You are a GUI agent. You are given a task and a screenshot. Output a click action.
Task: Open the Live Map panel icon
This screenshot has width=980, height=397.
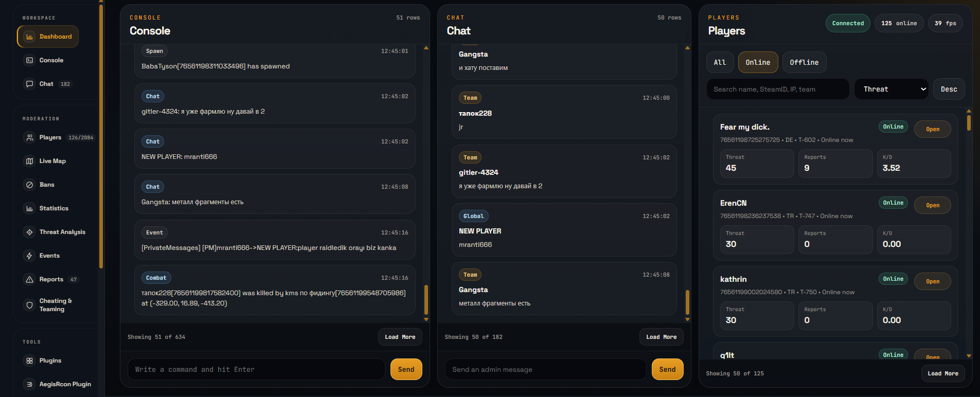(x=30, y=161)
